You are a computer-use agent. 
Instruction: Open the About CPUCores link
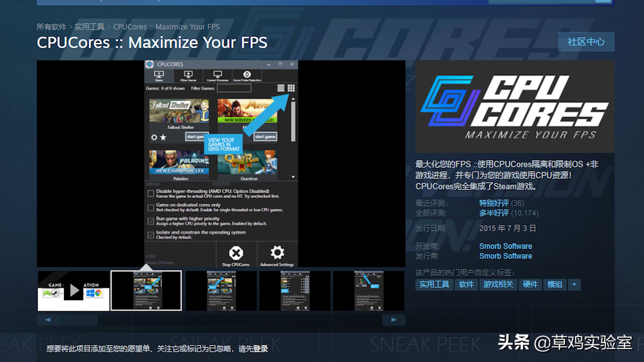tap(160, 263)
